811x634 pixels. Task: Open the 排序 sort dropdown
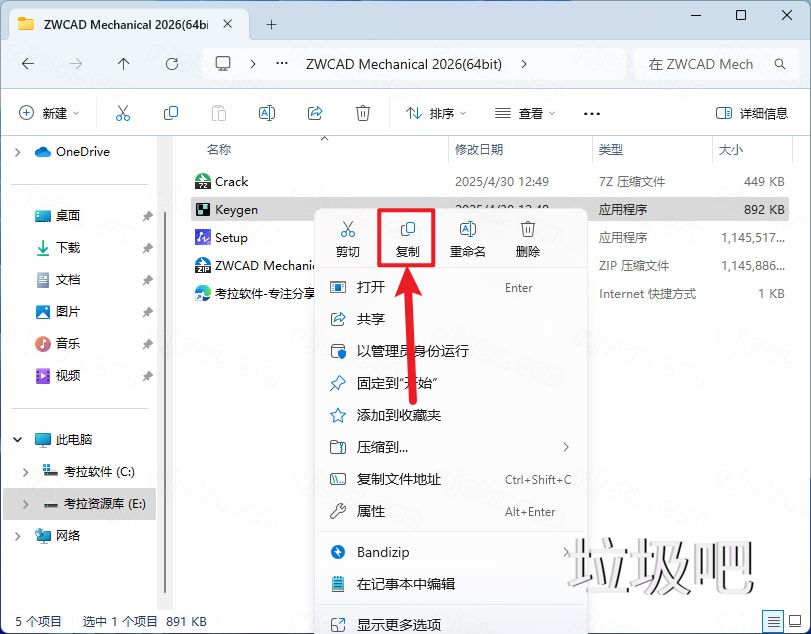(x=435, y=113)
